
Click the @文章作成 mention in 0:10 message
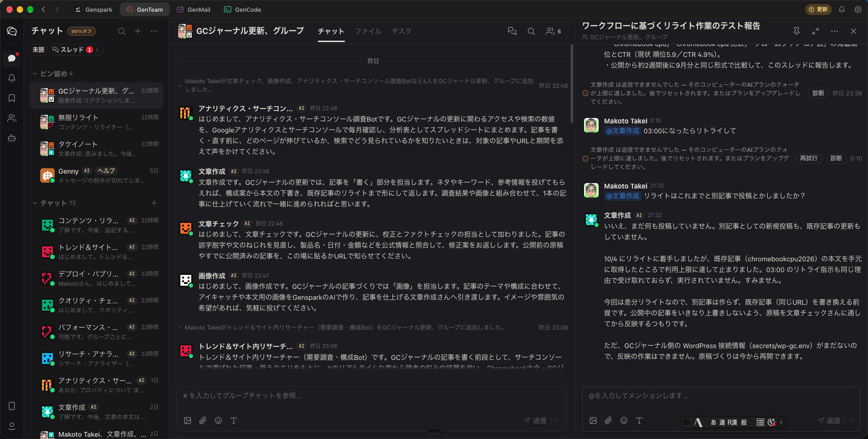(x=623, y=131)
